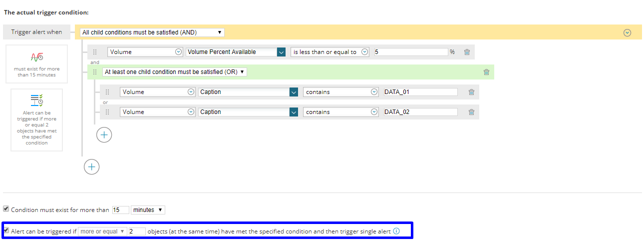Image resolution: width=644 pixels, height=240 pixels.
Task: Open contains operator dropdown in DATA_02 row
Action: (341, 112)
